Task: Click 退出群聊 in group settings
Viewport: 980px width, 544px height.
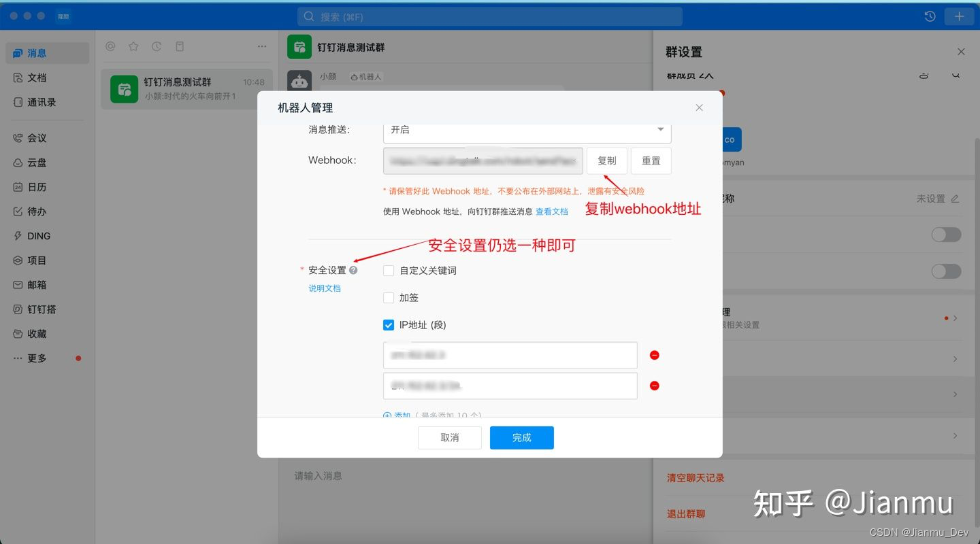Action: tap(686, 514)
